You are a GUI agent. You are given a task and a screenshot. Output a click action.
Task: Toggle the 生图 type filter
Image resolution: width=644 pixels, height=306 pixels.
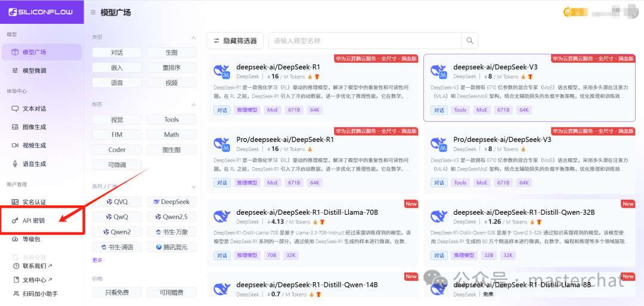(171, 52)
